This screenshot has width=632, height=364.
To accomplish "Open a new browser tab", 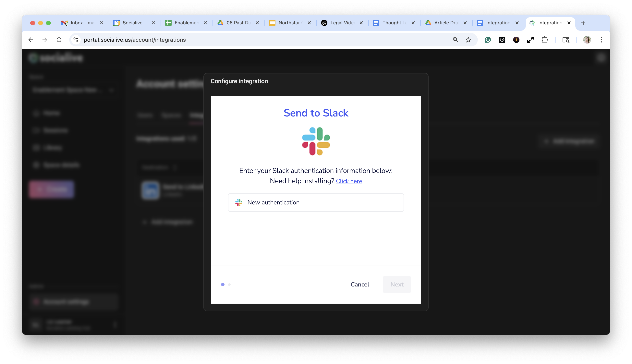I will 583,23.
